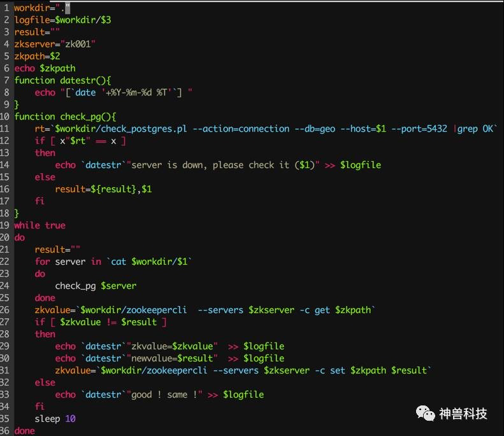
Task: Click result="" on line 21
Action: tap(57, 250)
